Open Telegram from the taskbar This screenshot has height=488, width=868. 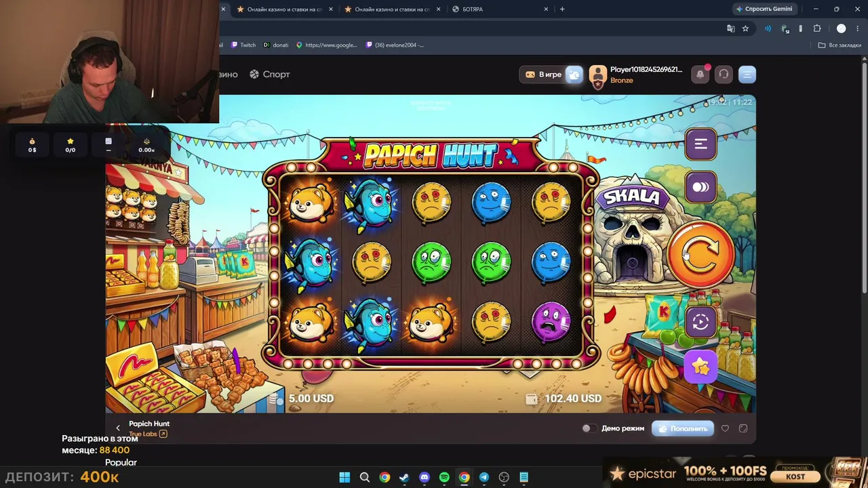click(x=484, y=477)
